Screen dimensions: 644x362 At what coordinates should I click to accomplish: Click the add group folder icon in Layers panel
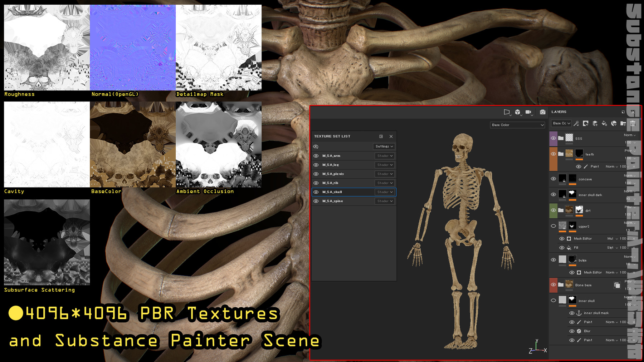623,123
